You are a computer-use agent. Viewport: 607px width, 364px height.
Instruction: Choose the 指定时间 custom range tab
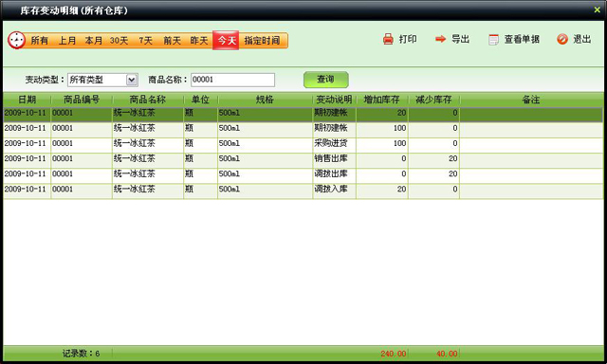(262, 40)
